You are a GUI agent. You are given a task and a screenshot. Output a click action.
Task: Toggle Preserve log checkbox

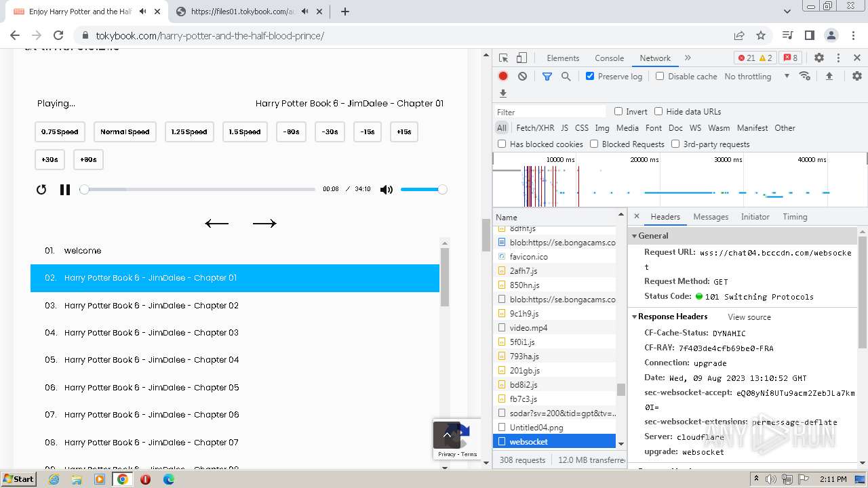590,76
